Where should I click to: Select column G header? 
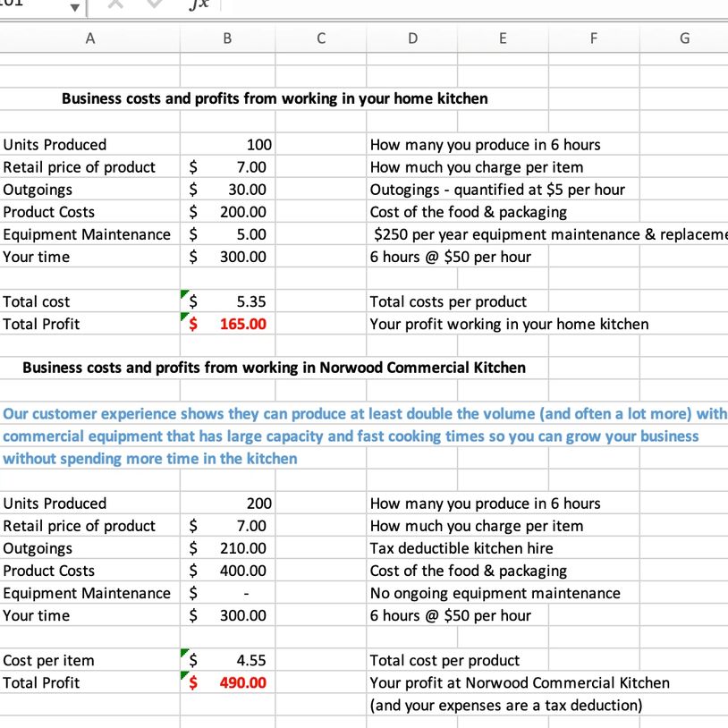point(684,38)
